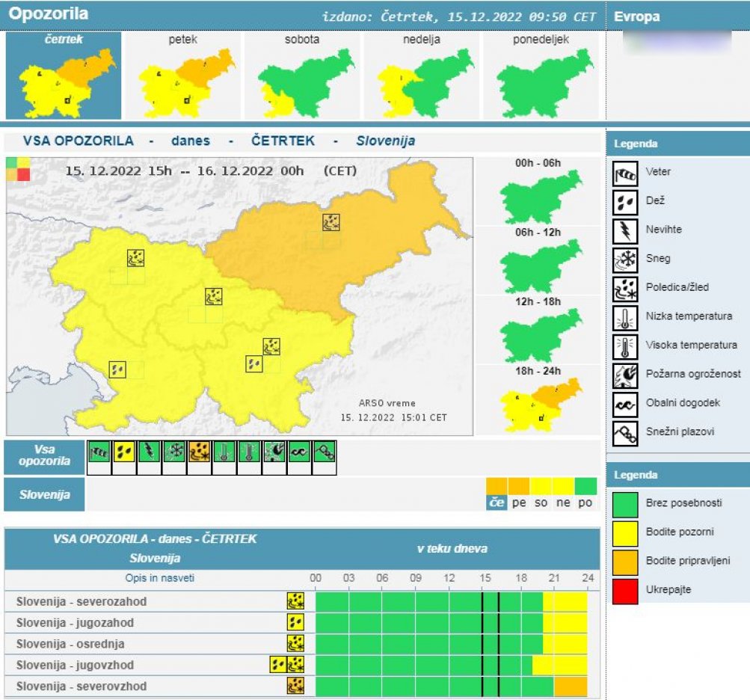The width and height of the screenshot is (750, 700).
Task: Click the Visoka temperatura legend icon
Action: click(624, 346)
